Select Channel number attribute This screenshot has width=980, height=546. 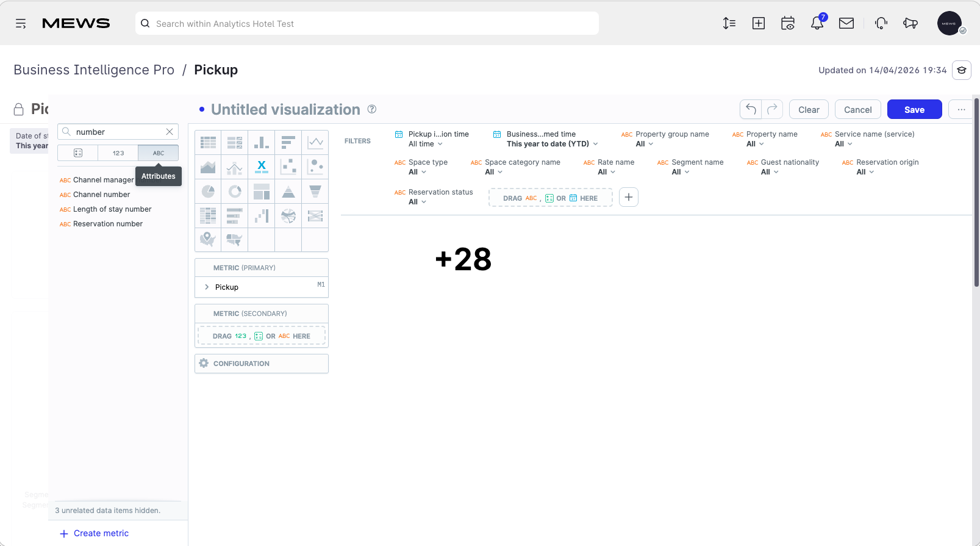point(101,195)
